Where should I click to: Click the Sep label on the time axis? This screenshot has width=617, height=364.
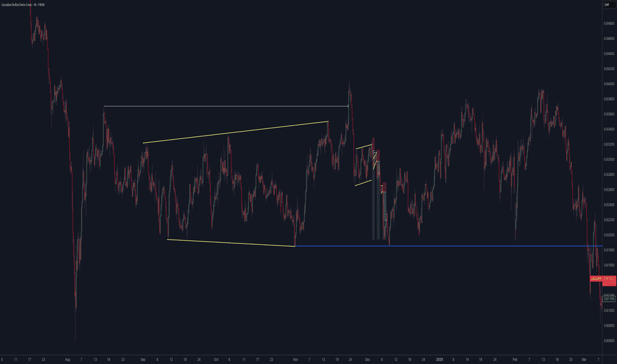point(143,359)
